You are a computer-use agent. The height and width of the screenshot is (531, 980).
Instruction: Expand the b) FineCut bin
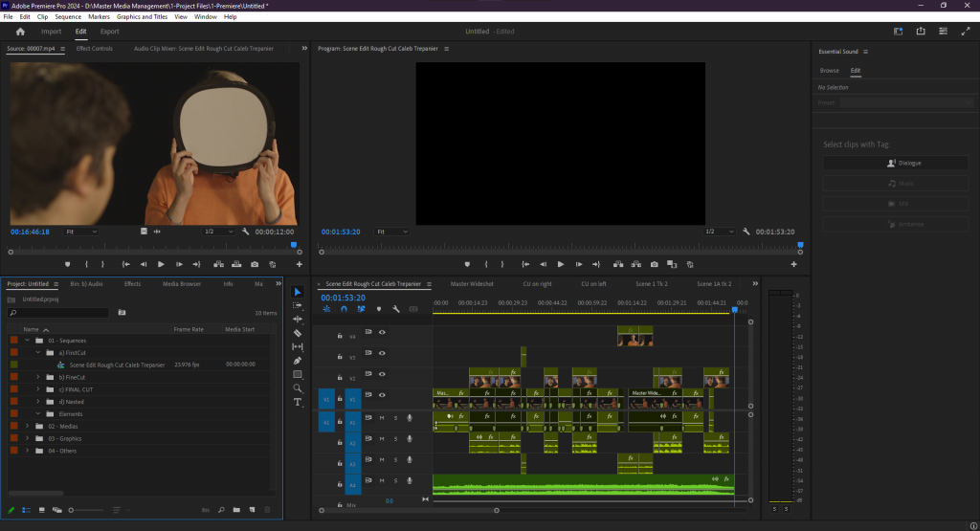tap(37, 377)
